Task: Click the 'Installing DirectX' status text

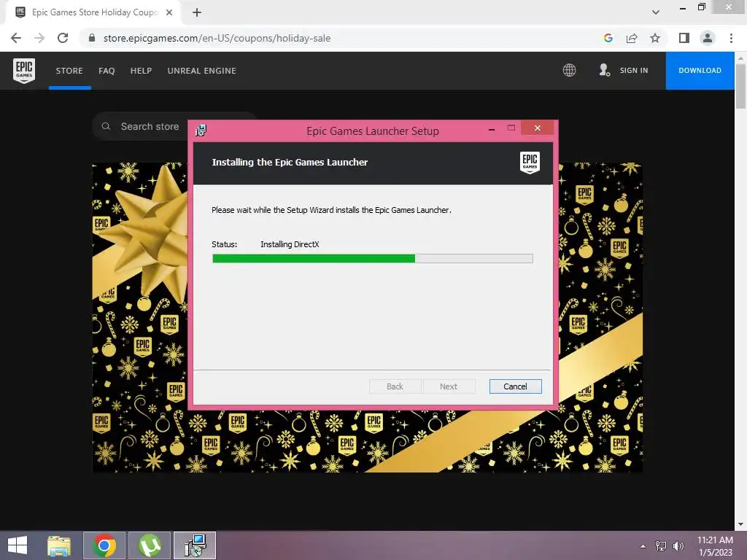Action: coord(290,244)
